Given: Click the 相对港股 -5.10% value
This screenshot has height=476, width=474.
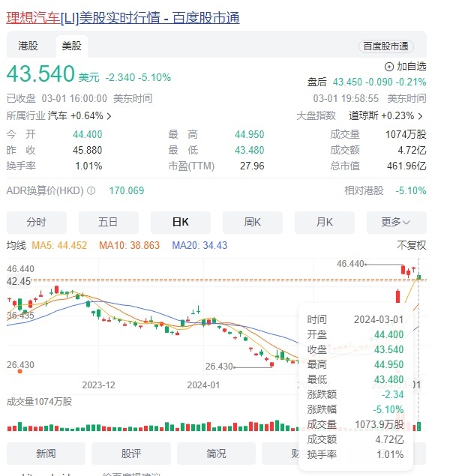Looking at the screenshot, I should coord(411,190).
